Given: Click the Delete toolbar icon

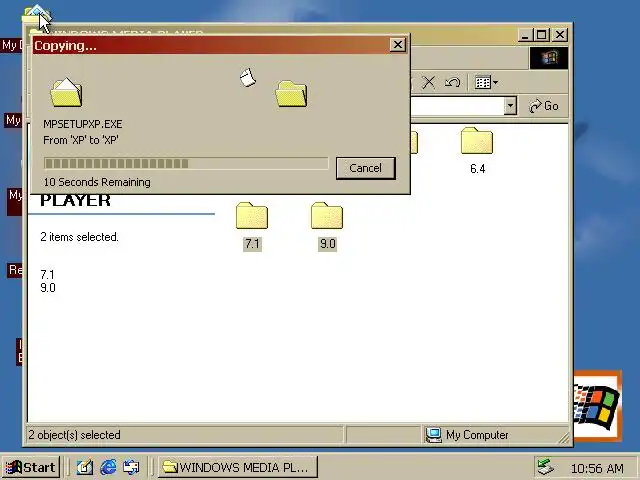Looking at the screenshot, I should (428, 82).
